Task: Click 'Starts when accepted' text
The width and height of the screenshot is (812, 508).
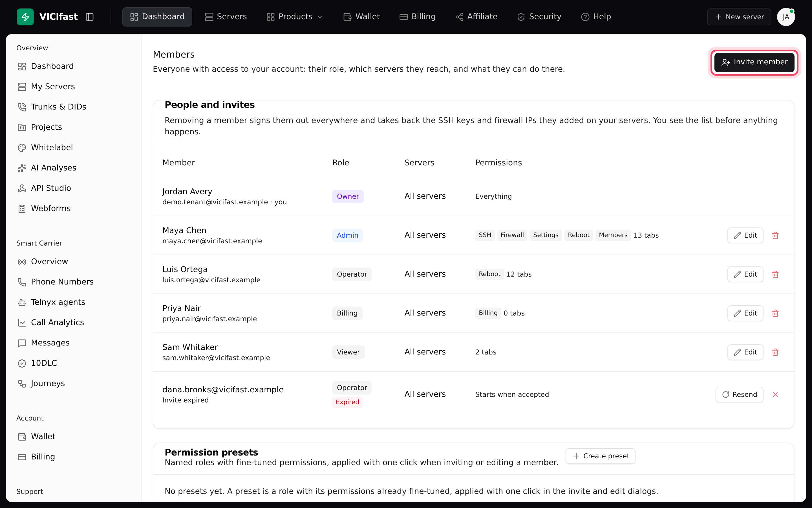Action: click(x=512, y=395)
